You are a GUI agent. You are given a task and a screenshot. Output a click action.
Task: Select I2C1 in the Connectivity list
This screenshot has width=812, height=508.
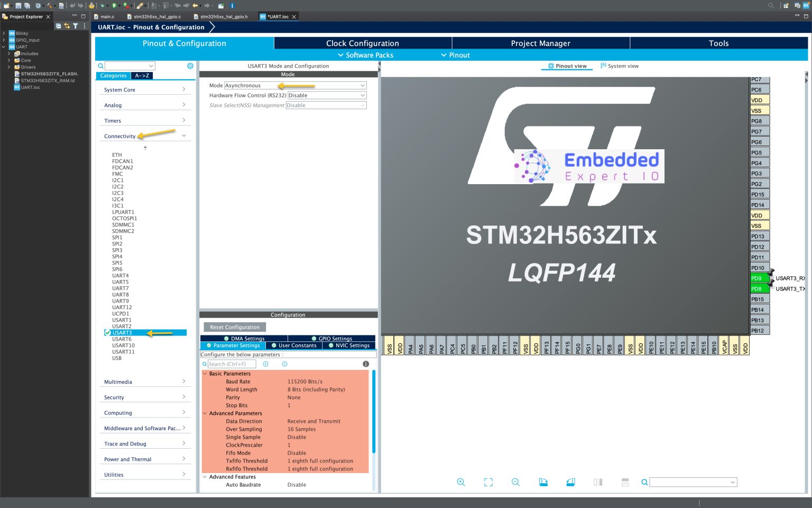117,180
